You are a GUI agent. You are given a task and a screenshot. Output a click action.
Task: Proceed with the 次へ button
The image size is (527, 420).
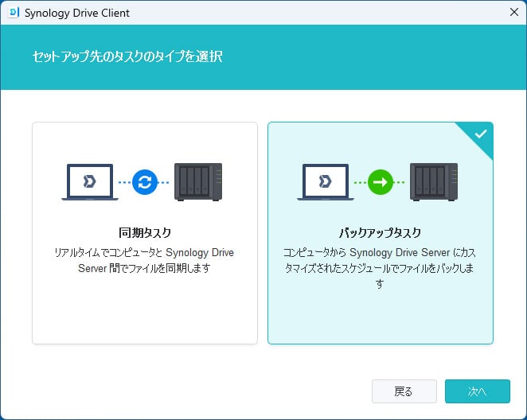[477, 391]
